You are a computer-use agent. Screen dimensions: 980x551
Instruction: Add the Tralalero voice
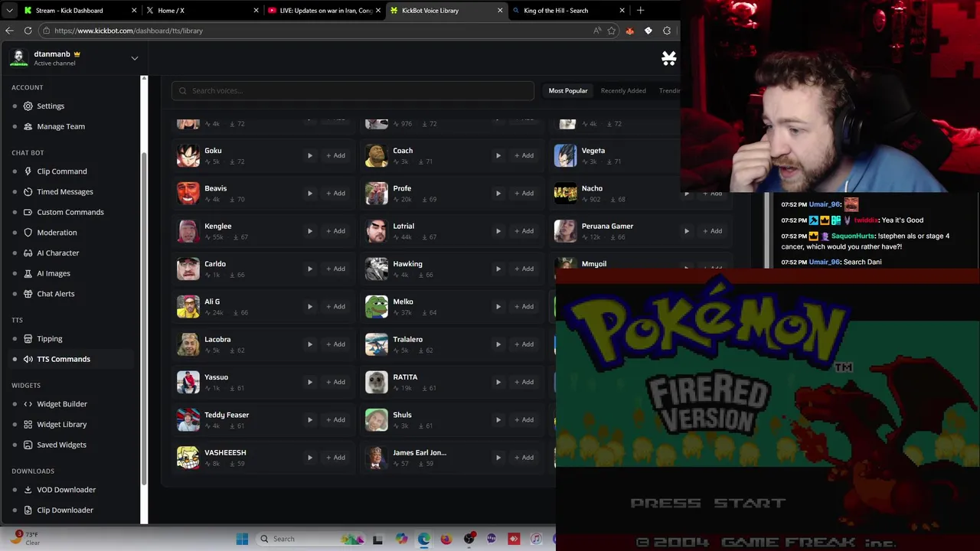524,344
